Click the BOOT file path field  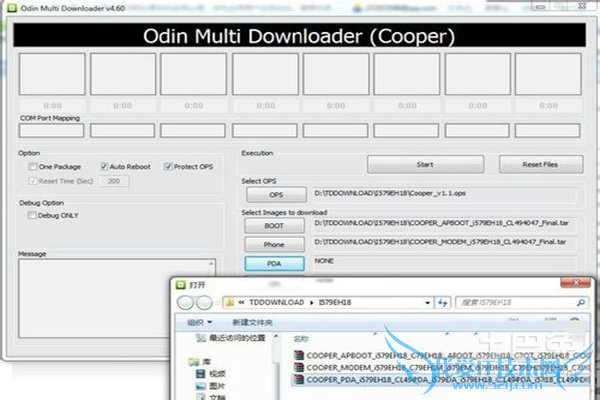click(444, 225)
